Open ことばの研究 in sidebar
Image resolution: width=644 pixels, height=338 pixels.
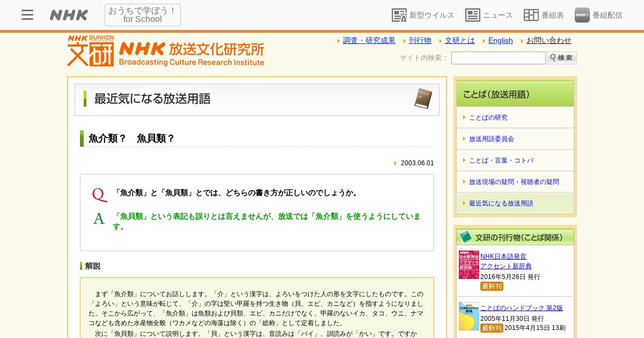[x=488, y=117]
